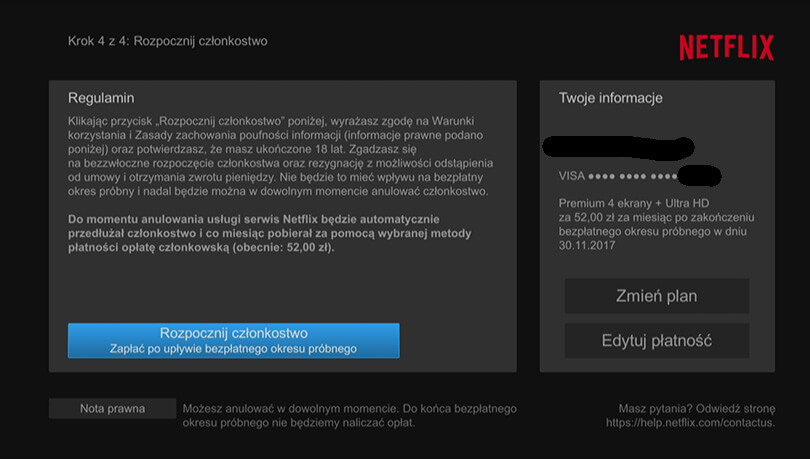
Task: Click the blacked-out card digits after VISA
Action: [699, 177]
